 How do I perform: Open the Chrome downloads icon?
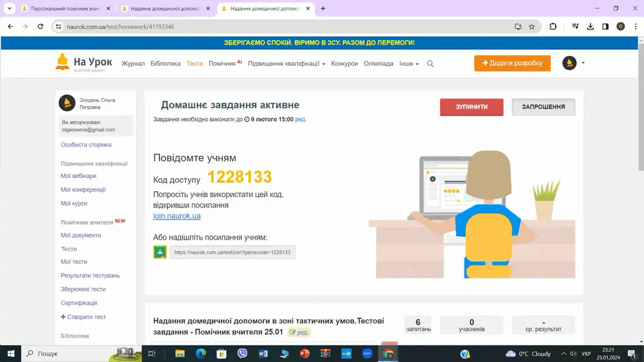tap(590, 27)
